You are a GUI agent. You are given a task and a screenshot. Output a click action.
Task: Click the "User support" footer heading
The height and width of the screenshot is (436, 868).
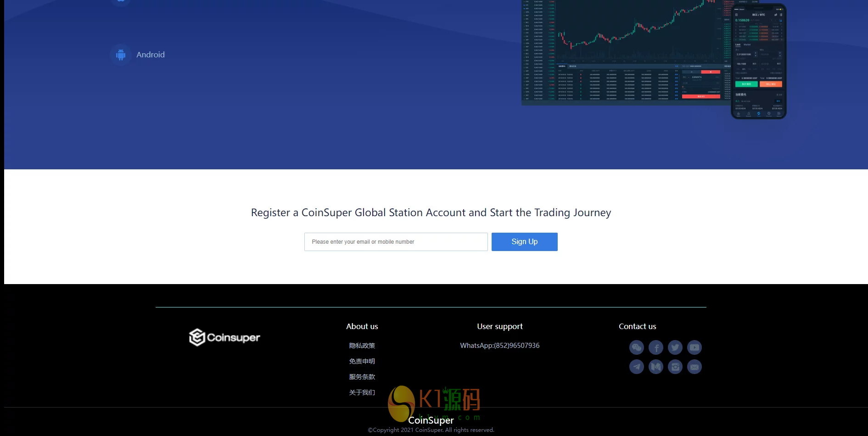click(500, 326)
